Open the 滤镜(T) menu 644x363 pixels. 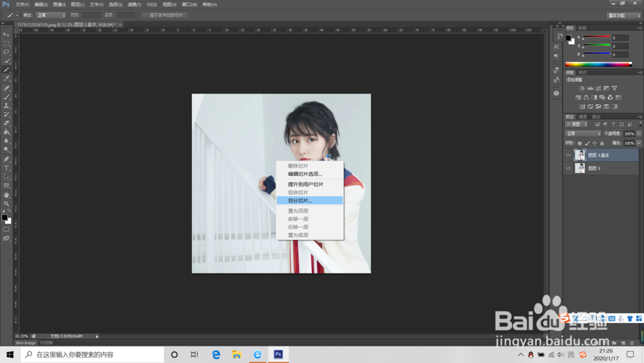coord(135,5)
